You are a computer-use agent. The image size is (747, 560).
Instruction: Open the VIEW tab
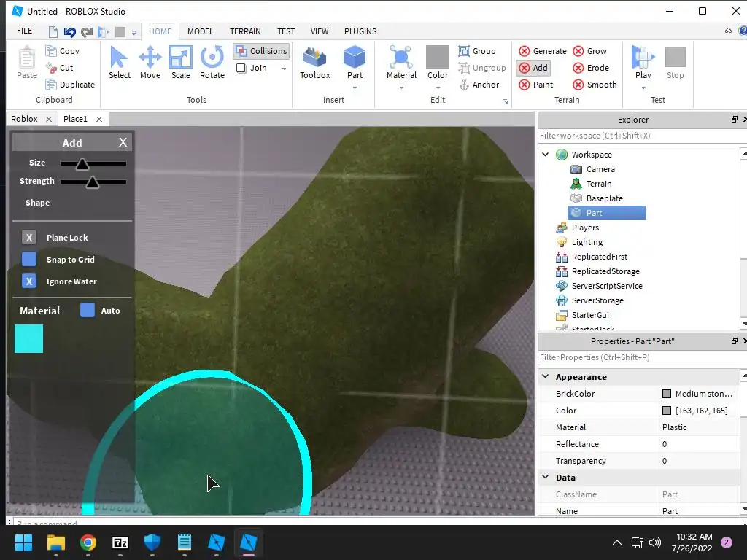pos(320,31)
